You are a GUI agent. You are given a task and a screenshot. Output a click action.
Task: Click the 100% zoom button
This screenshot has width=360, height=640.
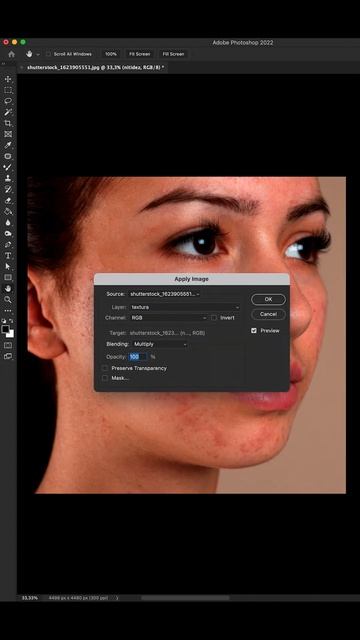point(111,54)
